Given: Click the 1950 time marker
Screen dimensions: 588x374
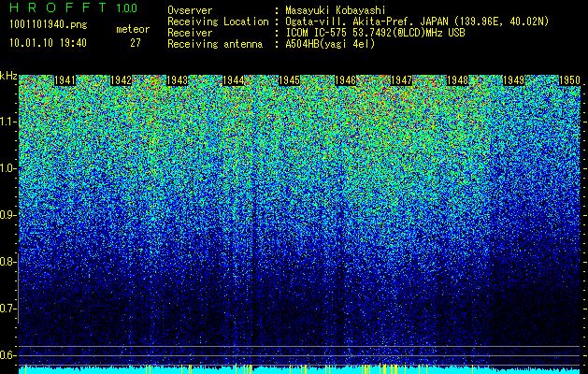Looking at the screenshot, I should pos(569,80).
